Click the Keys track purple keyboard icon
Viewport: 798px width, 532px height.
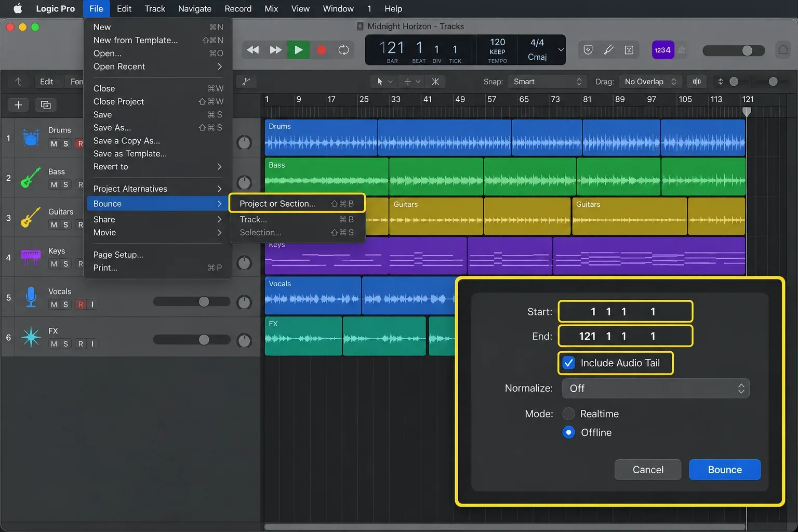(31, 257)
